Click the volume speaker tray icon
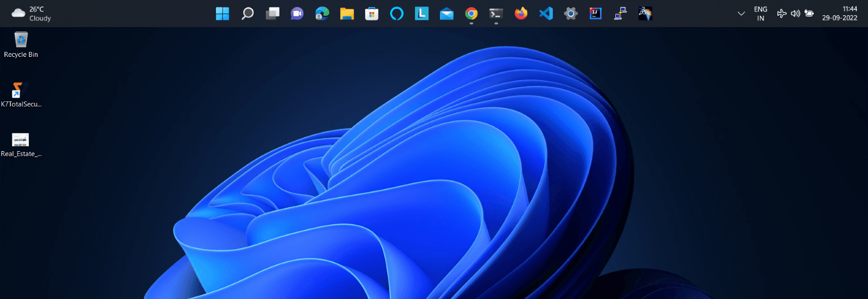The width and height of the screenshot is (868, 299). pyautogui.click(x=795, y=14)
